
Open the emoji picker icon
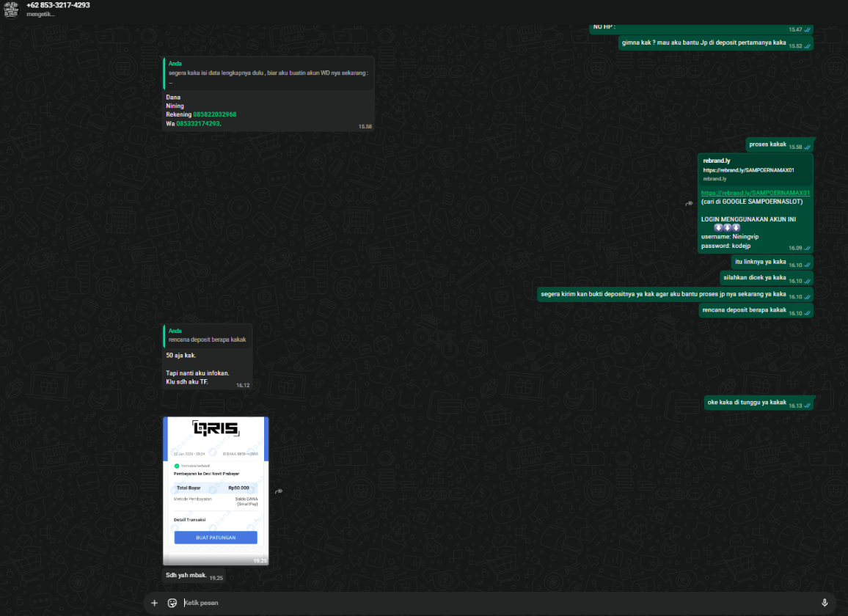172,603
